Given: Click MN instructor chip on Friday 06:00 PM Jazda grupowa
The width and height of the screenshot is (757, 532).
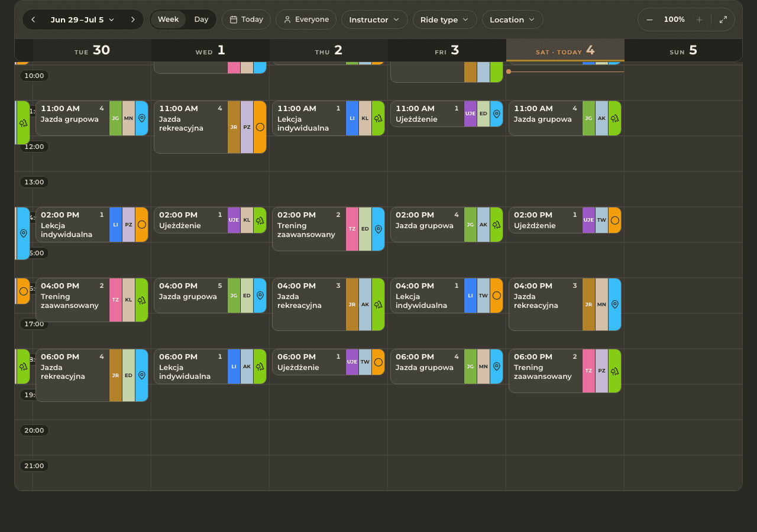Looking at the screenshot, I should tap(484, 366).
